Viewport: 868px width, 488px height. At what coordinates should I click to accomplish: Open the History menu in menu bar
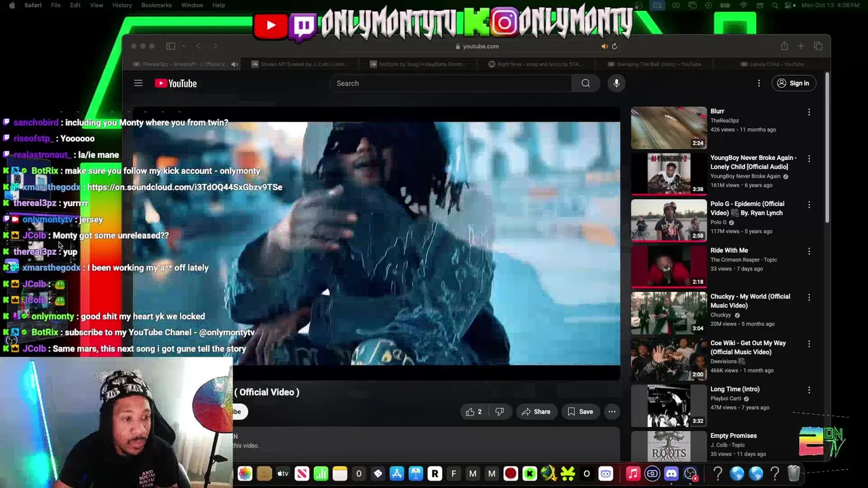[x=122, y=5]
